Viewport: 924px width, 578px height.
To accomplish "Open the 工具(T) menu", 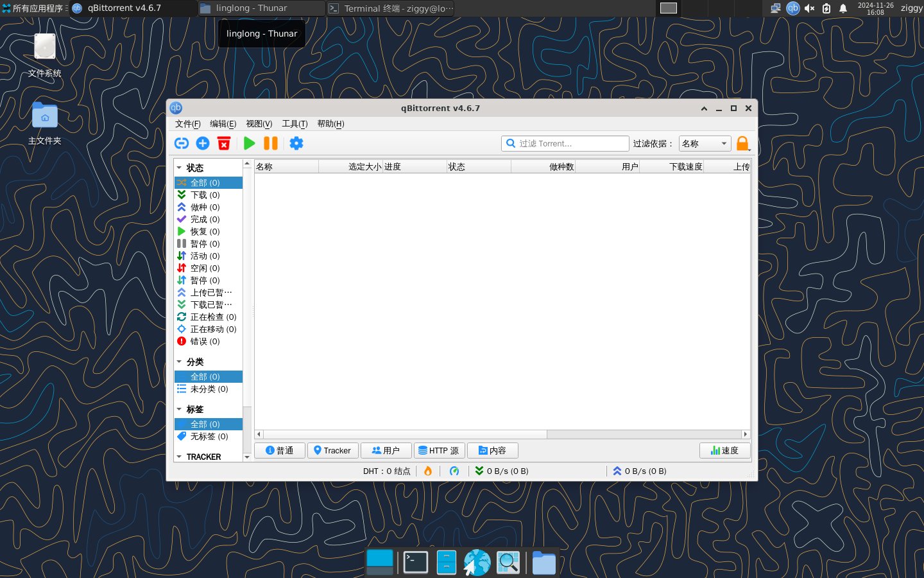I will (x=295, y=124).
